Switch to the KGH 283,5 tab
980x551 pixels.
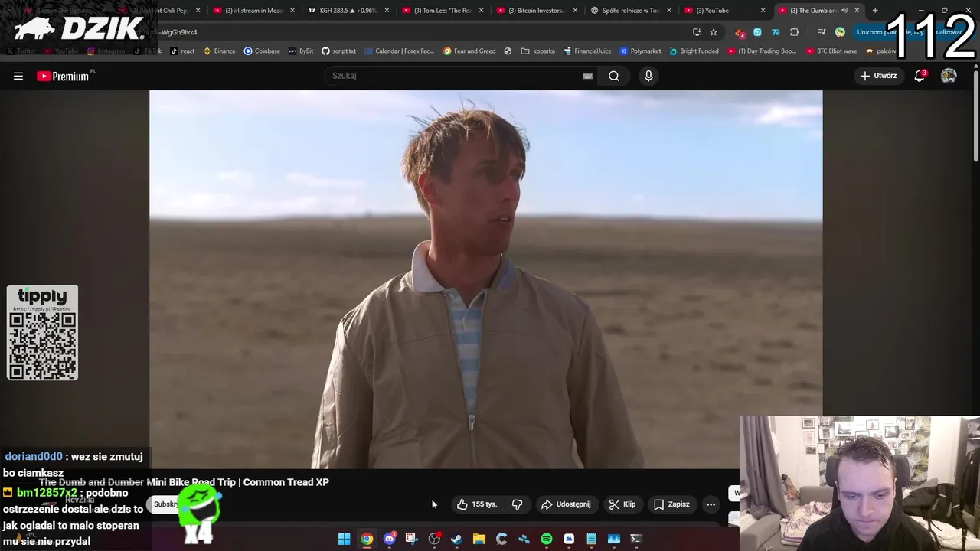tap(348, 11)
